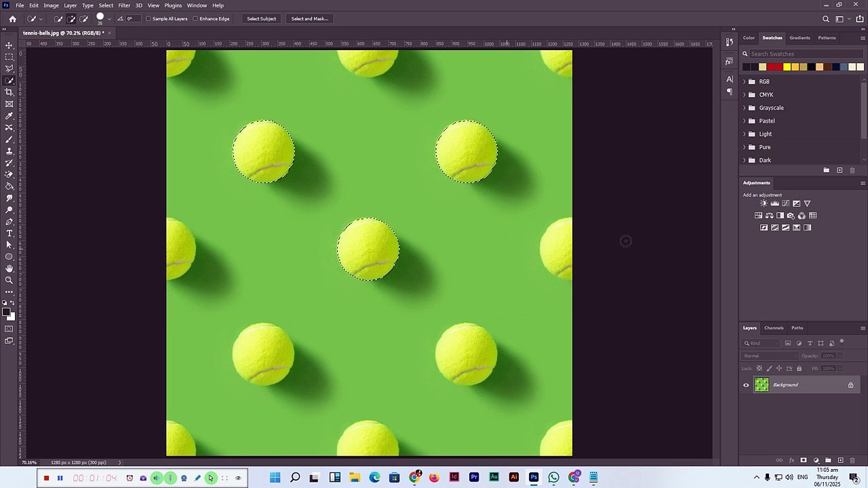Image resolution: width=868 pixels, height=488 pixels.
Task: Switch to the Channels tab
Action: coord(774,328)
